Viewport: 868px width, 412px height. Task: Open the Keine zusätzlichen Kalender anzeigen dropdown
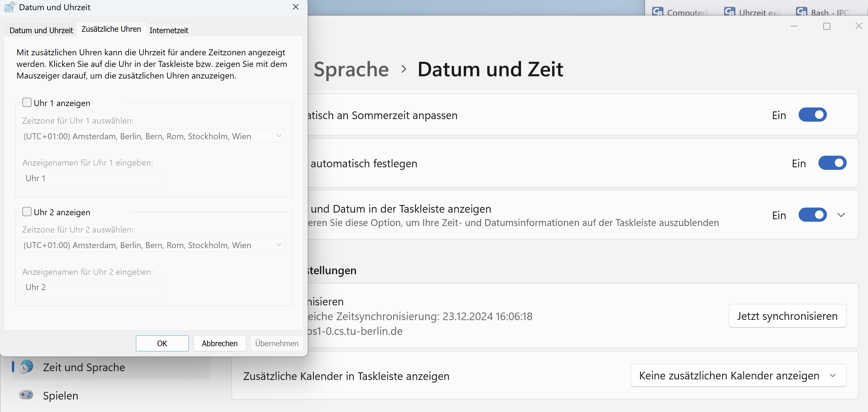(x=738, y=376)
